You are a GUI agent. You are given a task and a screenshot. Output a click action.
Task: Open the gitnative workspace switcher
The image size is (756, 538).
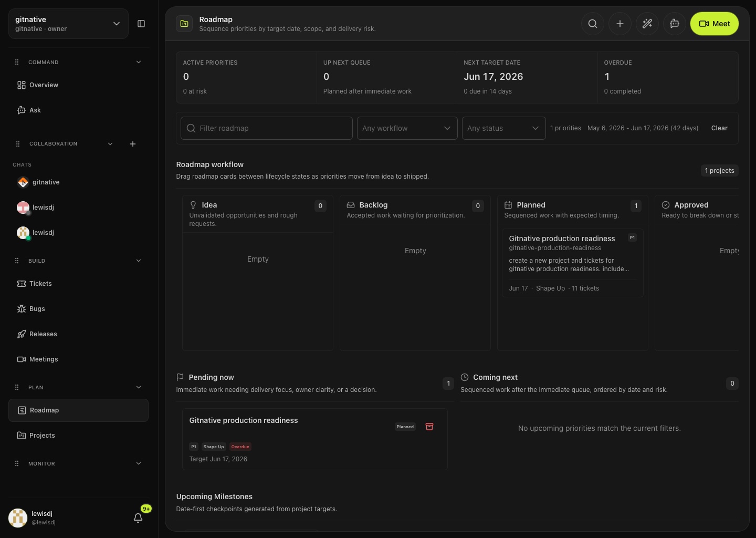click(x=68, y=24)
